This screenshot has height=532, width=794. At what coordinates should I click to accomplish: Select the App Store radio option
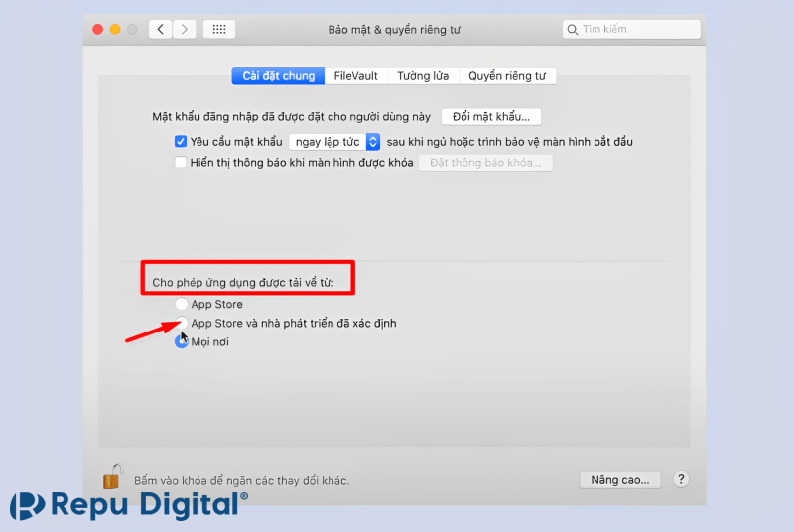pos(181,304)
